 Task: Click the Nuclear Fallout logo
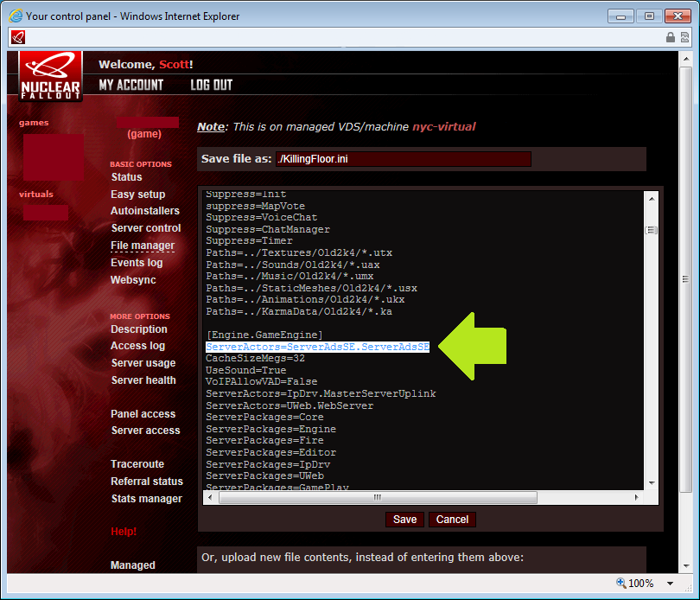50,76
